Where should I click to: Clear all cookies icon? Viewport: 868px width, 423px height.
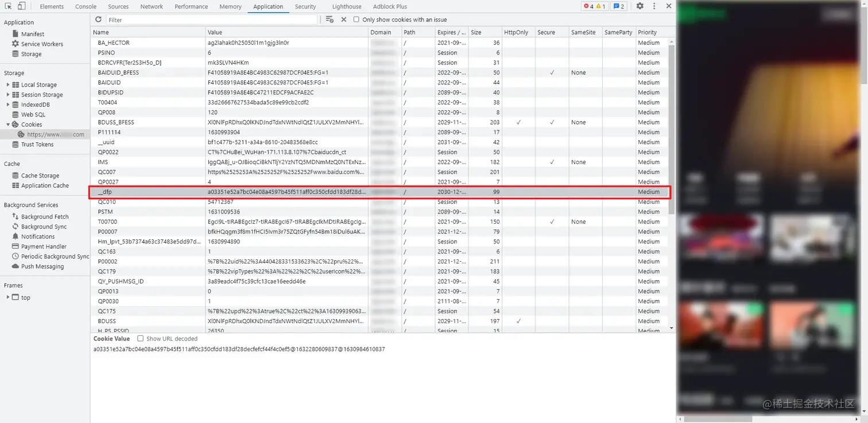(330, 20)
